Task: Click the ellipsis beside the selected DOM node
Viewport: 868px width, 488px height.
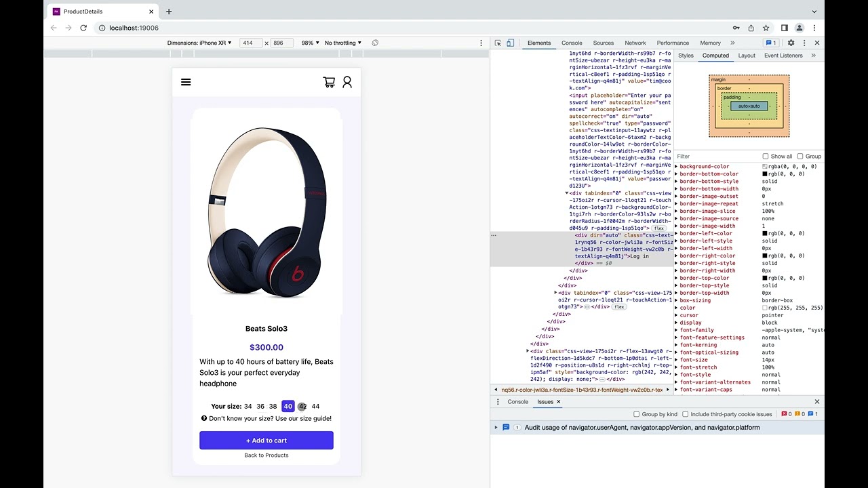Action: [x=494, y=235]
